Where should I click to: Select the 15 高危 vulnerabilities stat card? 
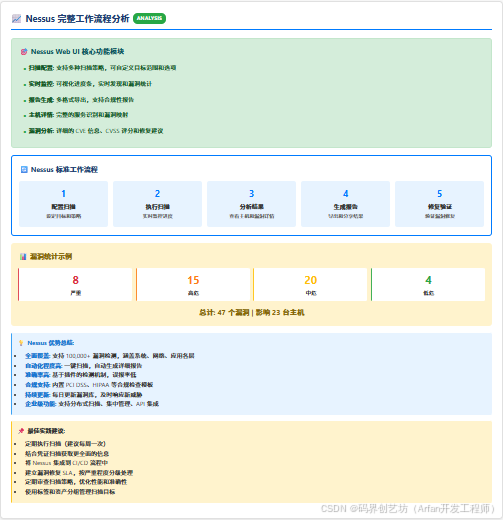pos(193,285)
